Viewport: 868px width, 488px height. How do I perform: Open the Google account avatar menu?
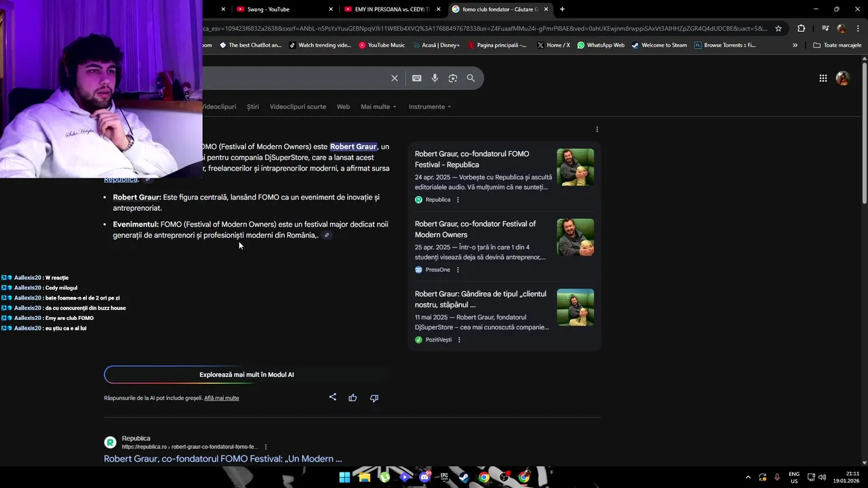point(842,78)
